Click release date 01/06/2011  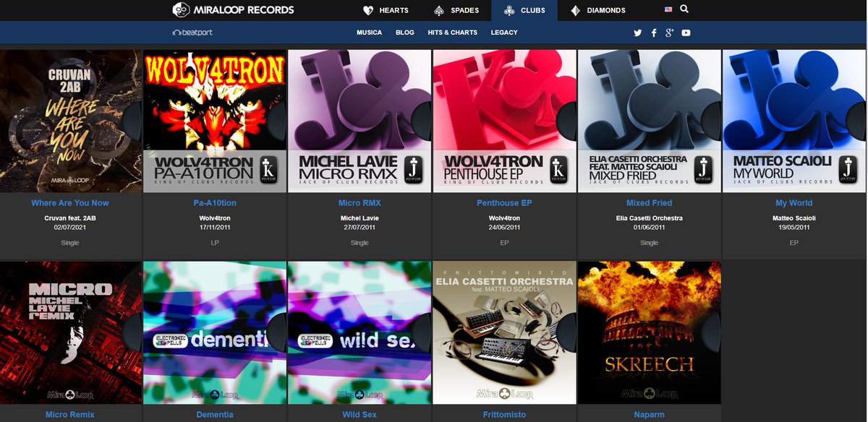coord(650,227)
